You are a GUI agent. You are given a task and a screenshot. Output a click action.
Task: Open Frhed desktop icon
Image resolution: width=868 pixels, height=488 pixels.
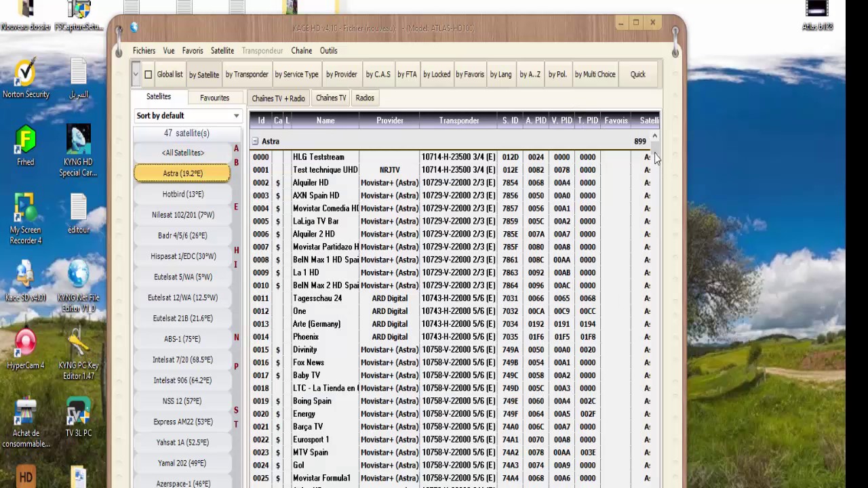coord(26,146)
